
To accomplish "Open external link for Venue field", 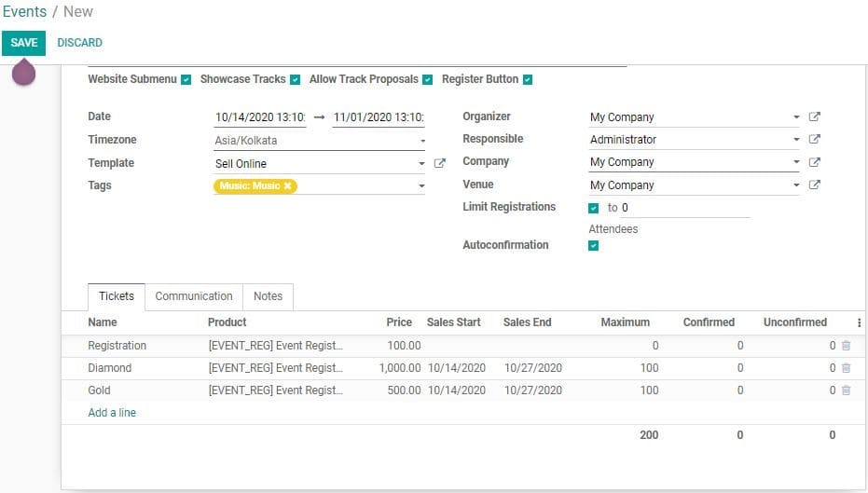I will click(x=814, y=185).
